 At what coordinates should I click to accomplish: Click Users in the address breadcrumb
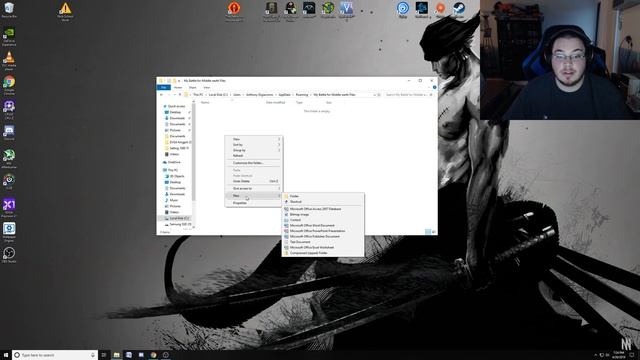point(237,95)
